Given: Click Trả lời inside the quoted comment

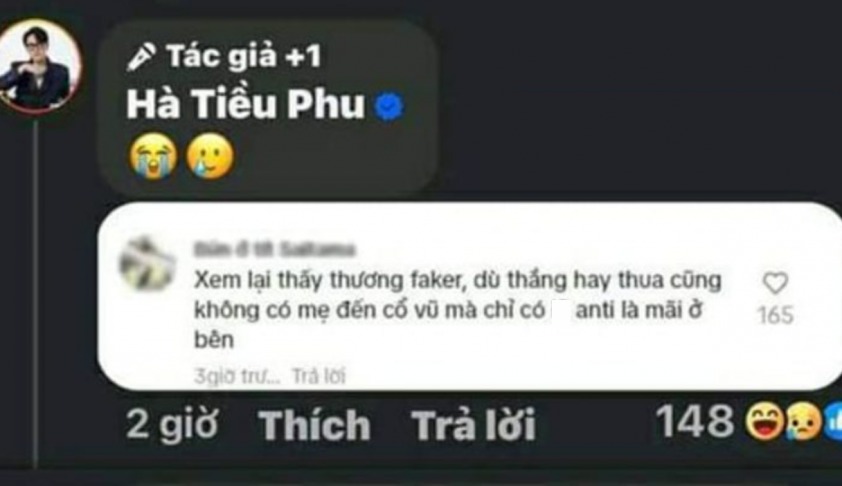Looking at the screenshot, I should pyautogui.click(x=318, y=376).
